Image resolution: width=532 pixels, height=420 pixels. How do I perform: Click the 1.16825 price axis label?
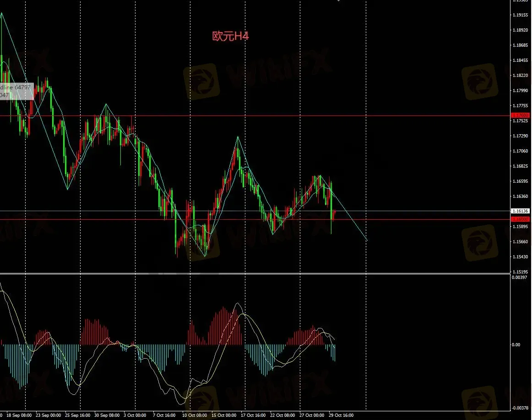520,166
